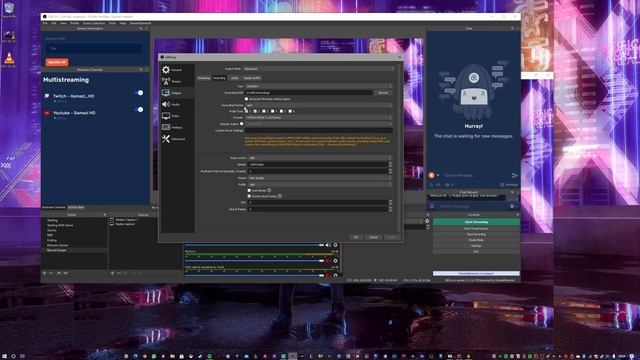
Task: Check Generate File Name without Space
Action: click(246, 99)
